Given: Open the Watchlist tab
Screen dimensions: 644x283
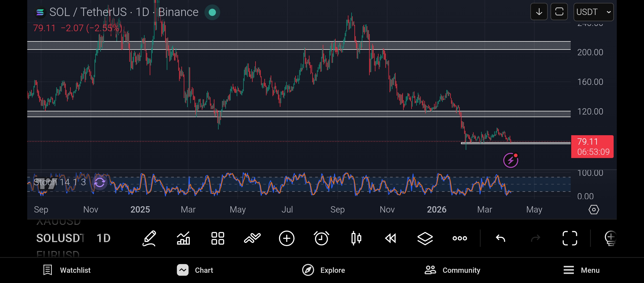Looking at the screenshot, I should 67,270.
